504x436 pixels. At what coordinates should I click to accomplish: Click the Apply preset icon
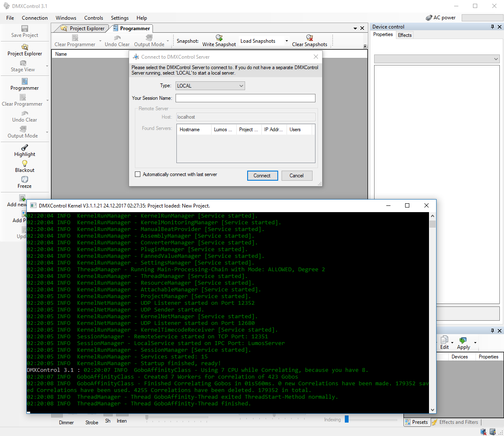tap(463, 340)
